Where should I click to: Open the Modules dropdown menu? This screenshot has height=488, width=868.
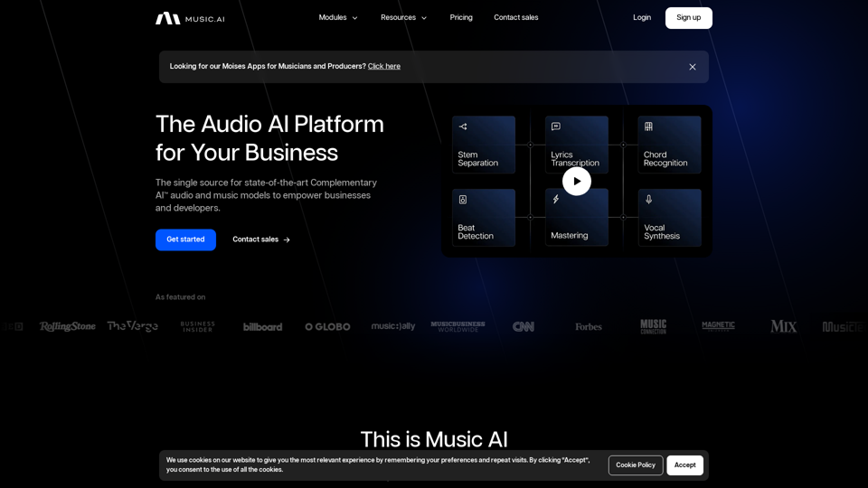tap(337, 18)
